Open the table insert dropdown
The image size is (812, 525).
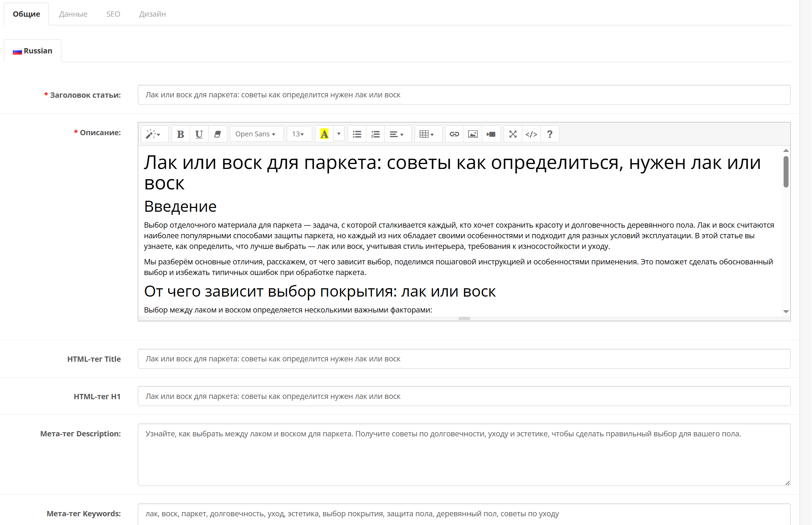(427, 134)
